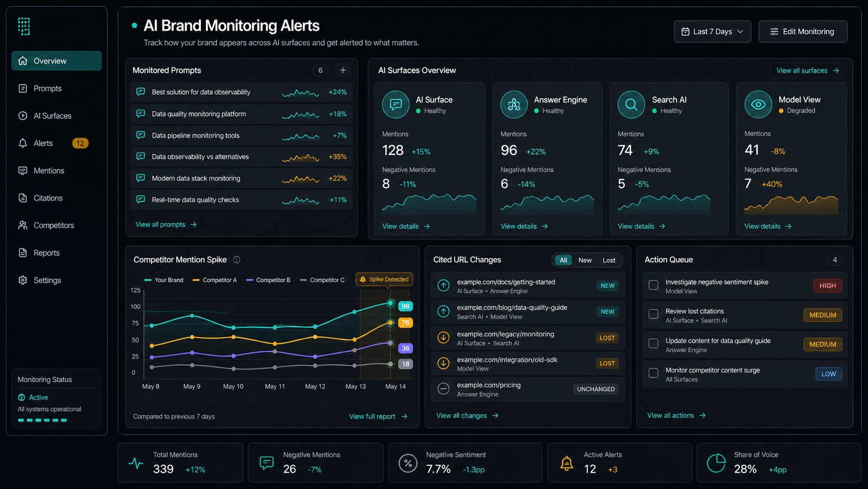Open Competitors in the sidebar
Screen dimensions: 868x489
(57, 226)
